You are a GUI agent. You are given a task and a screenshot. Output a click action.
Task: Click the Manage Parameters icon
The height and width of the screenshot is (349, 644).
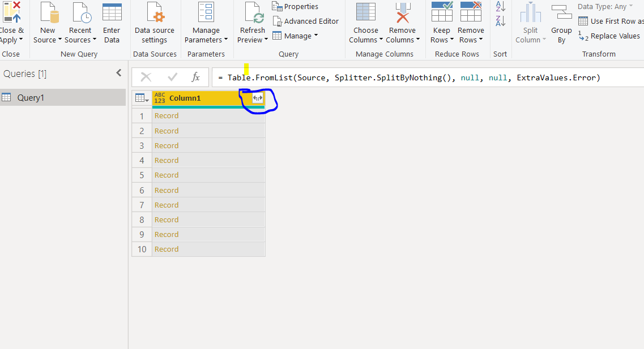[206, 12]
